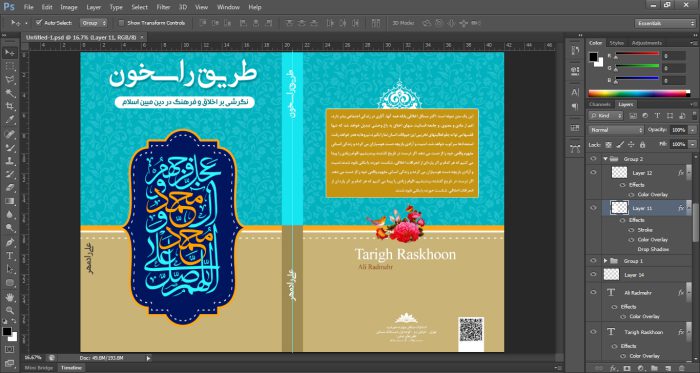Hide the Group 2 layer group

593,159
